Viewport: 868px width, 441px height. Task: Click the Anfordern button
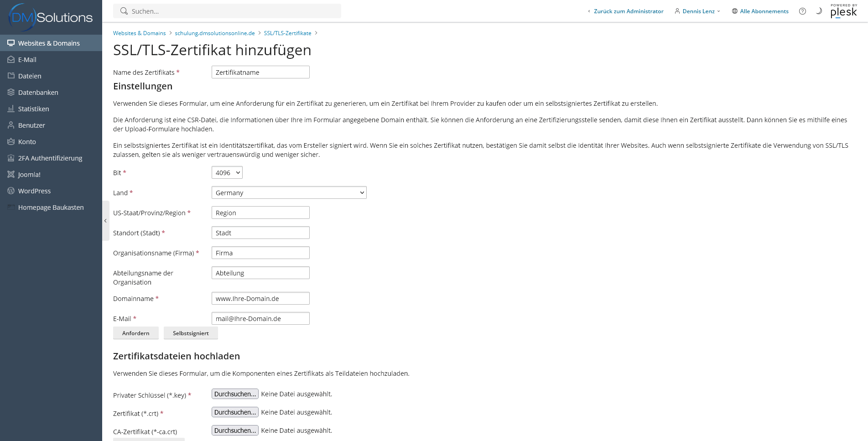click(135, 333)
